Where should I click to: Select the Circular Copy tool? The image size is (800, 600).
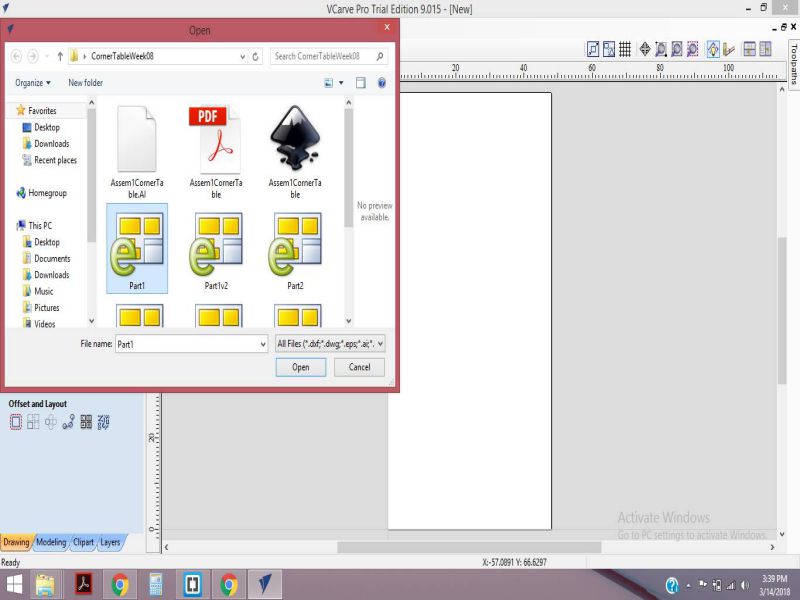click(x=51, y=422)
